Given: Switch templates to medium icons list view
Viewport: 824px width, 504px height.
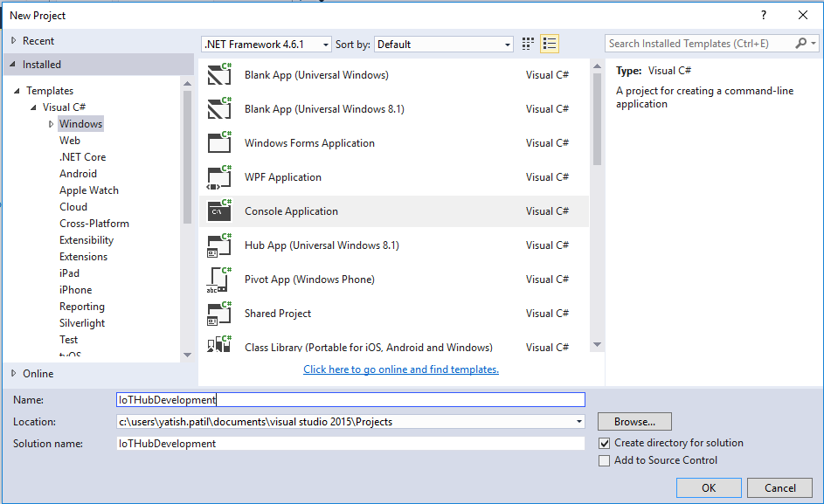Looking at the screenshot, I should [x=550, y=44].
